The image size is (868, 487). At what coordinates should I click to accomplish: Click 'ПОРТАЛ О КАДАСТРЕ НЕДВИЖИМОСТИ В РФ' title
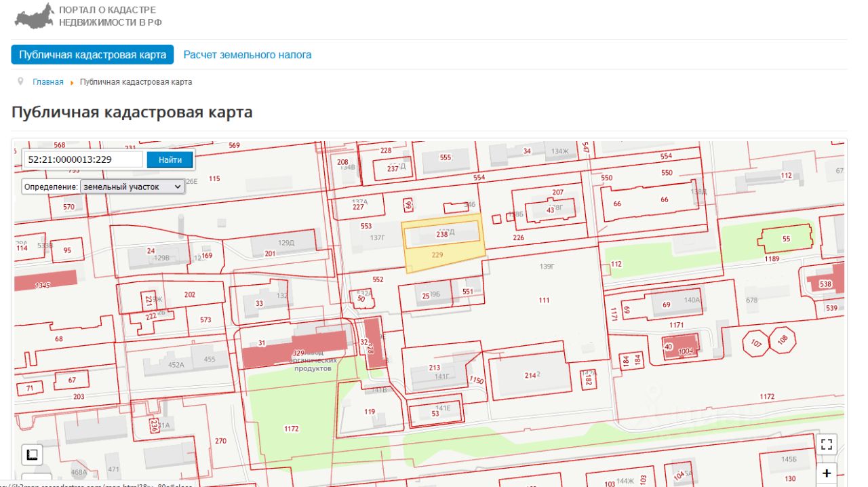[x=111, y=16]
